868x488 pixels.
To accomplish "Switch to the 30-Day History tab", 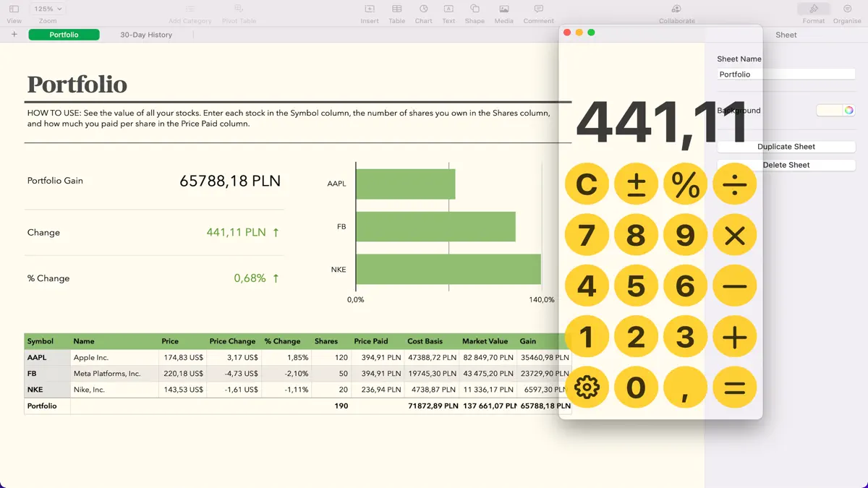I will click(x=146, y=34).
